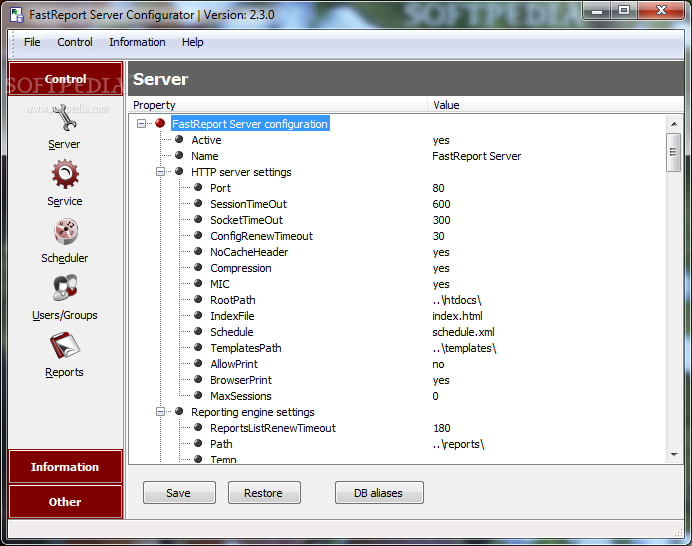This screenshot has height=546, width=692.
Task: Click the bullet icon beside MaxSessions
Action: [198, 395]
